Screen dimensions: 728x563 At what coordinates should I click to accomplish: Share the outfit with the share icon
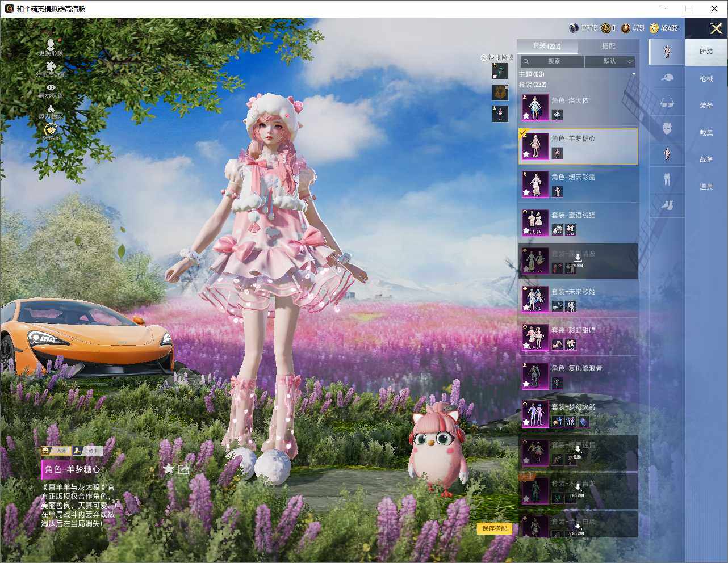click(x=183, y=469)
